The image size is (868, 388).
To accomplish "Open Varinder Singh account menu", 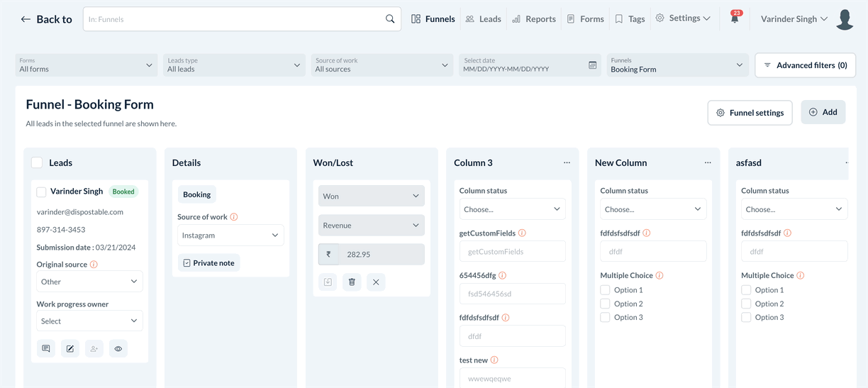I will pyautogui.click(x=794, y=19).
